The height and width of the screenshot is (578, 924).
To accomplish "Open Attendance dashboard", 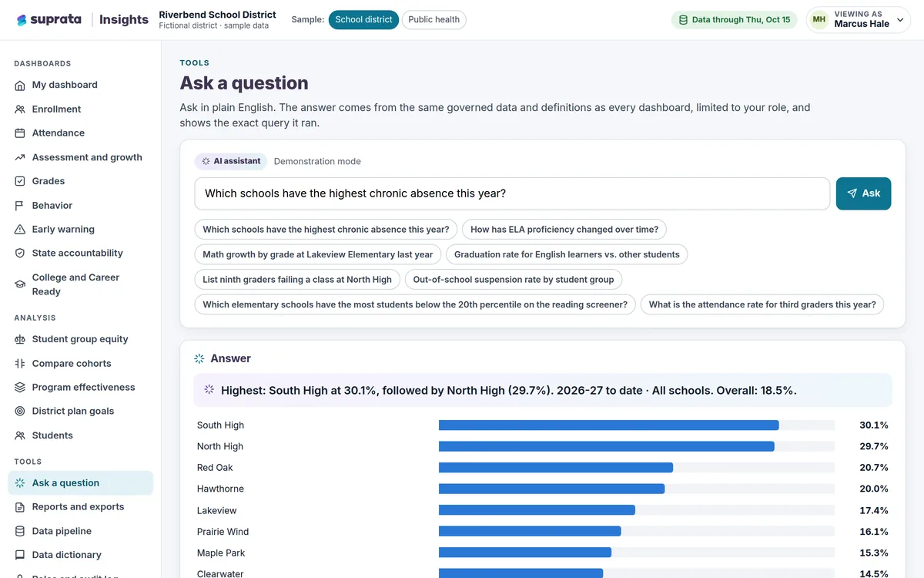I will point(80,133).
